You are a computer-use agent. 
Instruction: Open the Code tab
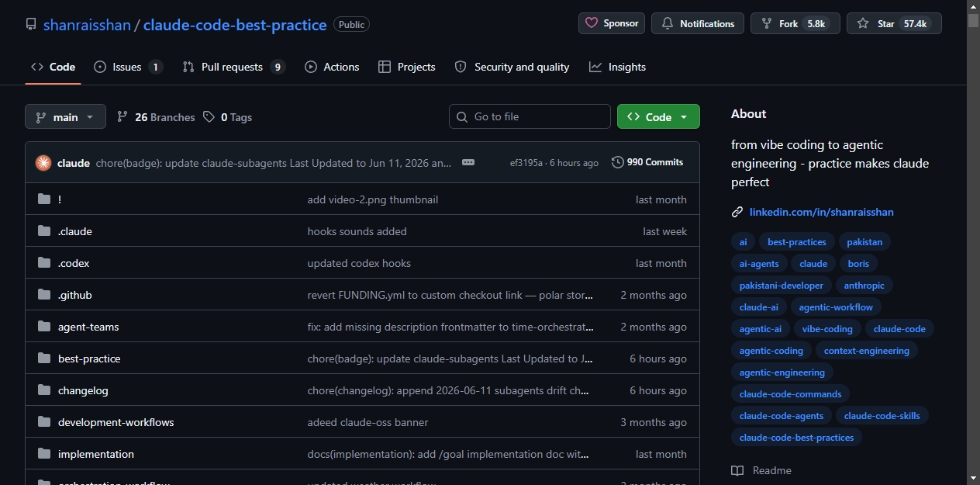tap(53, 67)
